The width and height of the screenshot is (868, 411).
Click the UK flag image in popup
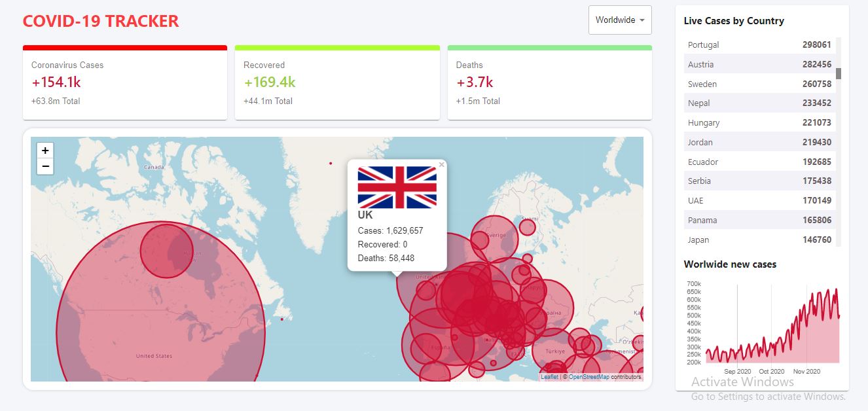pos(397,187)
